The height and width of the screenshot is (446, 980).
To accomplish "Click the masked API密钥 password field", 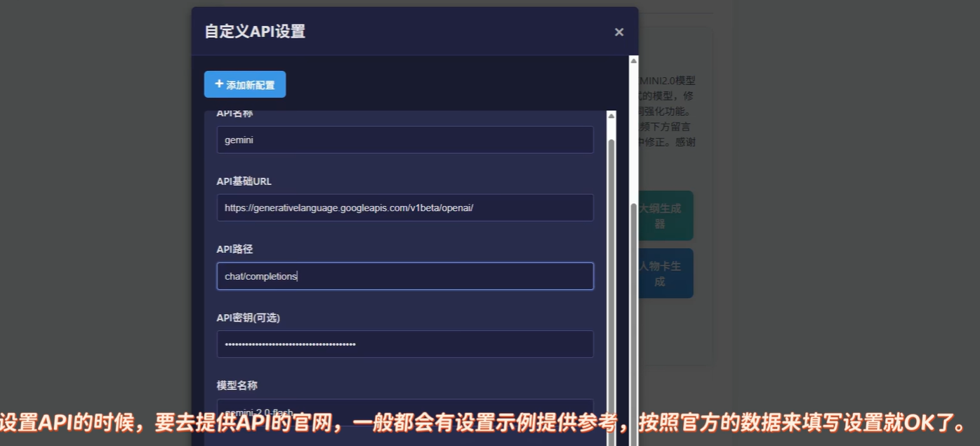I will pos(405,344).
